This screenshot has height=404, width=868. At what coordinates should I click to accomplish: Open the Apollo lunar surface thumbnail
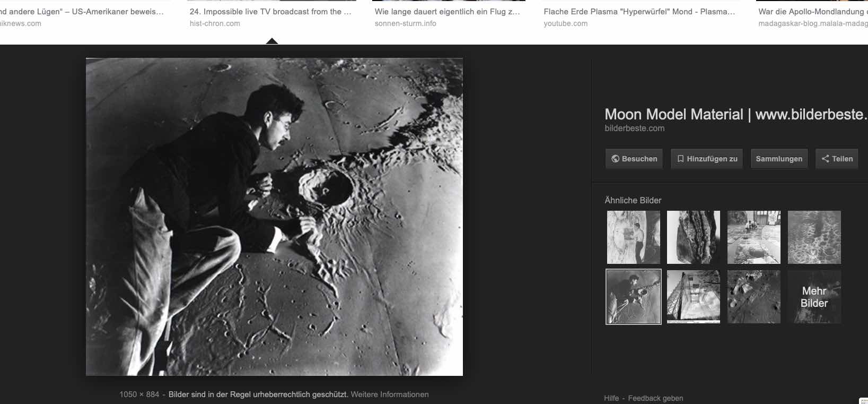(x=754, y=297)
